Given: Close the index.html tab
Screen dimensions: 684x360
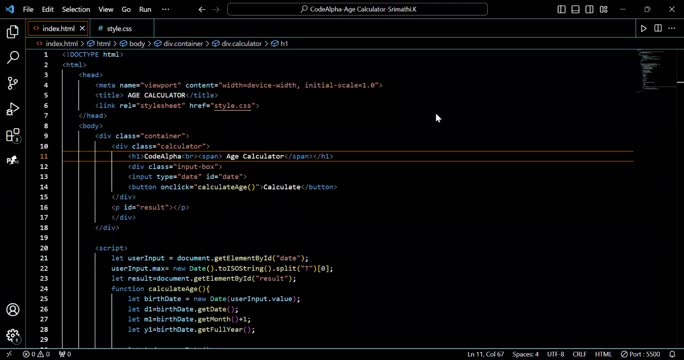Looking at the screenshot, I should [x=82, y=28].
